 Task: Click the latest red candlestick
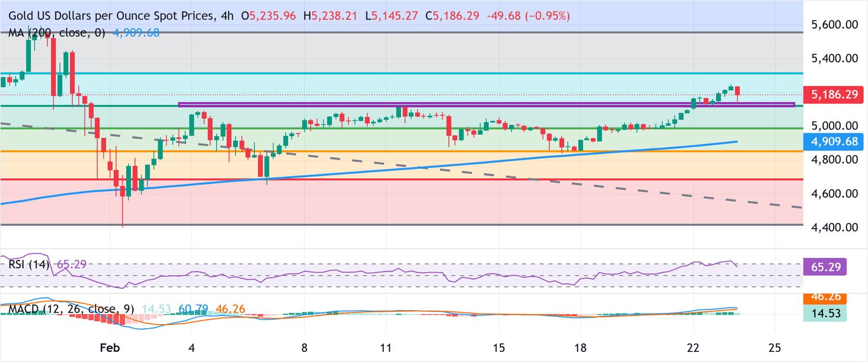[738, 91]
